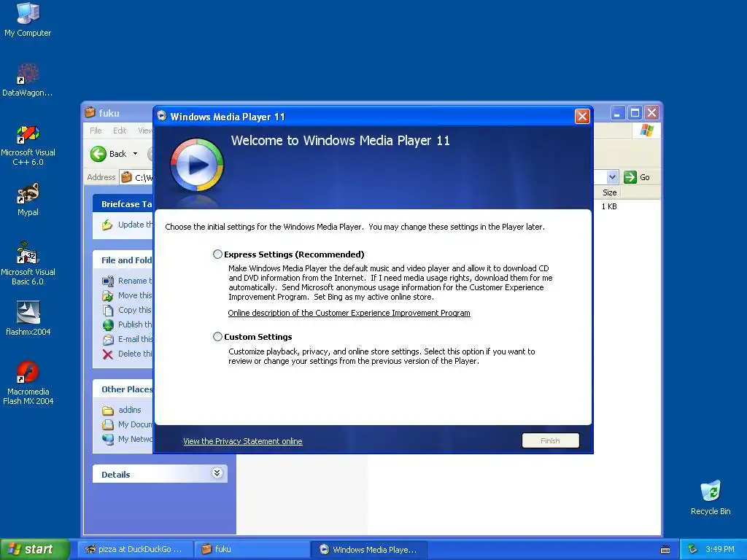Click the Finish button
The width and height of the screenshot is (747, 560).
[x=550, y=441]
